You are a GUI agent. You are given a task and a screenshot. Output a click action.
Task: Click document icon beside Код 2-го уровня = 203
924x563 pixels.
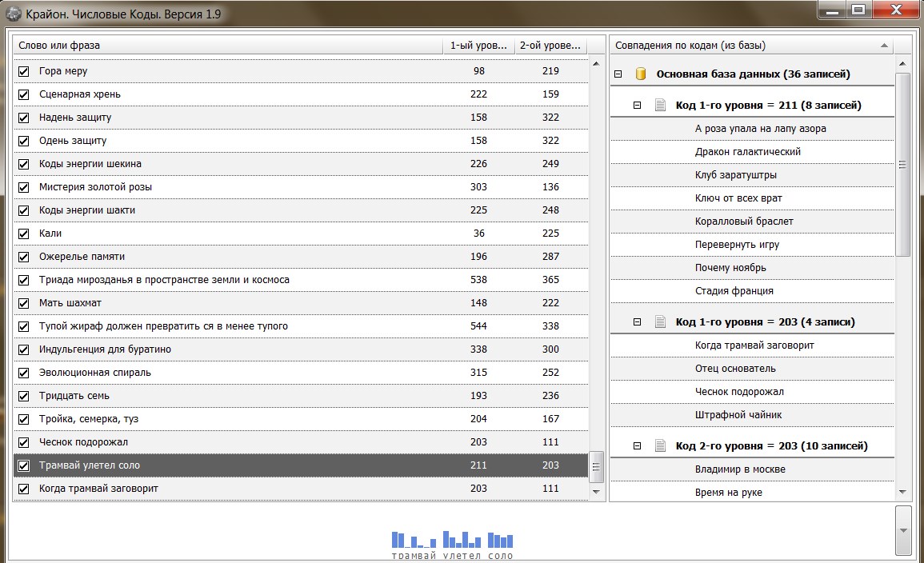[x=660, y=445]
